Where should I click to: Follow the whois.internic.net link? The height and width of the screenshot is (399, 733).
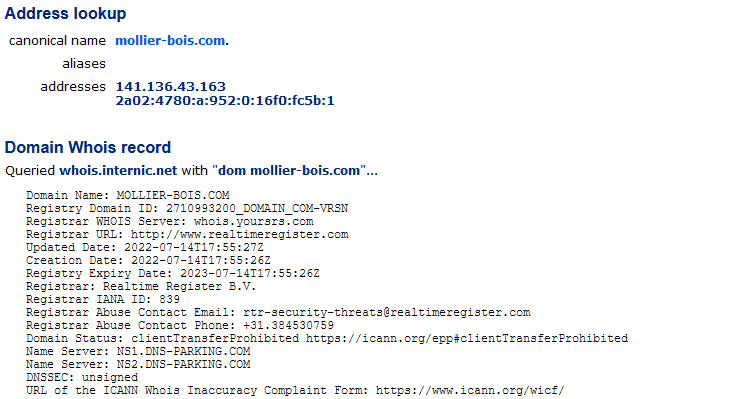point(118,171)
